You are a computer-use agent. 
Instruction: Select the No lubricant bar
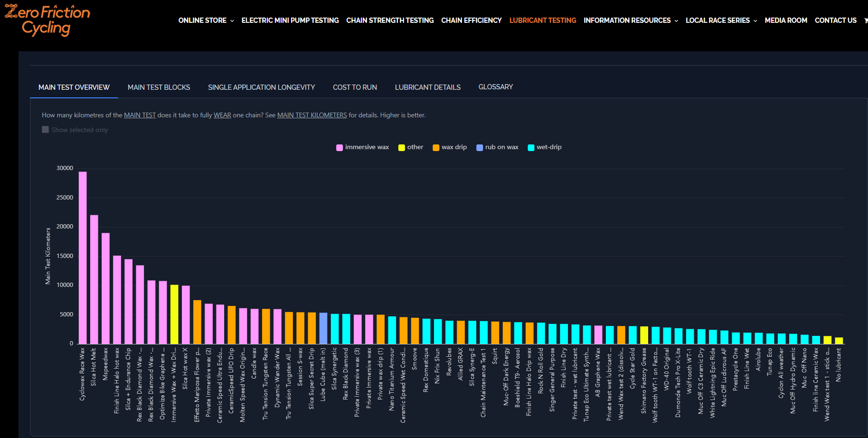[839, 341]
